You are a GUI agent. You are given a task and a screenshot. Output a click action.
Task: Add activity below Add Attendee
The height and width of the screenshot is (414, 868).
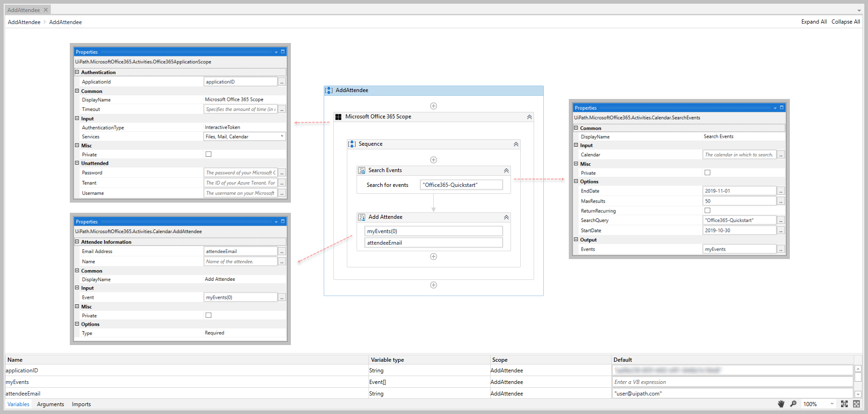[433, 257]
